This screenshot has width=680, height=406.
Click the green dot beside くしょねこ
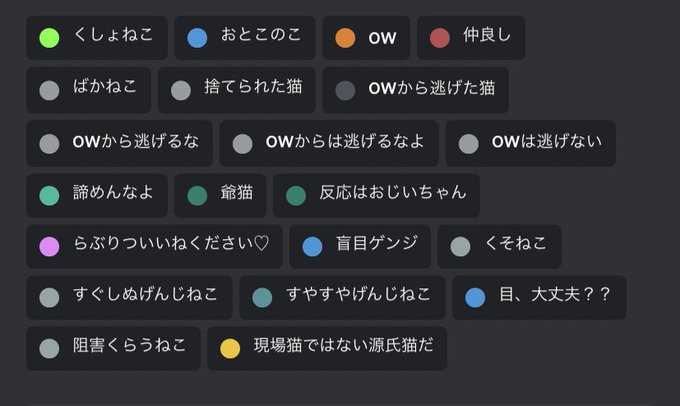(x=49, y=38)
